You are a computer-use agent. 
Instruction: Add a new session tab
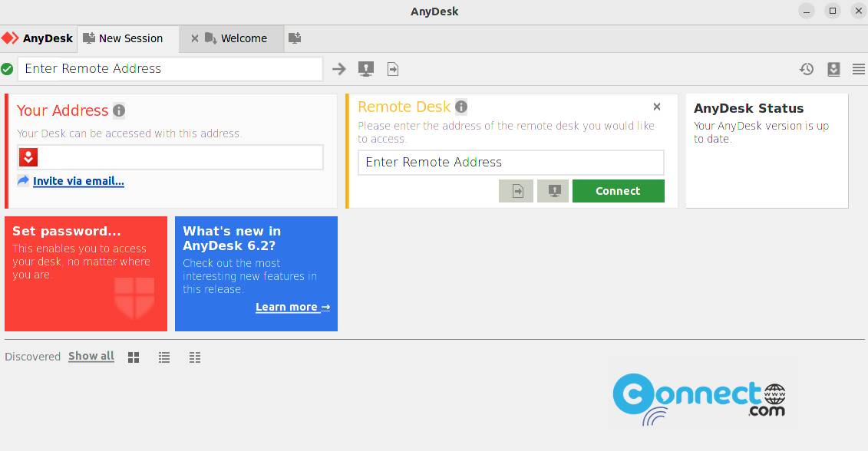point(295,38)
